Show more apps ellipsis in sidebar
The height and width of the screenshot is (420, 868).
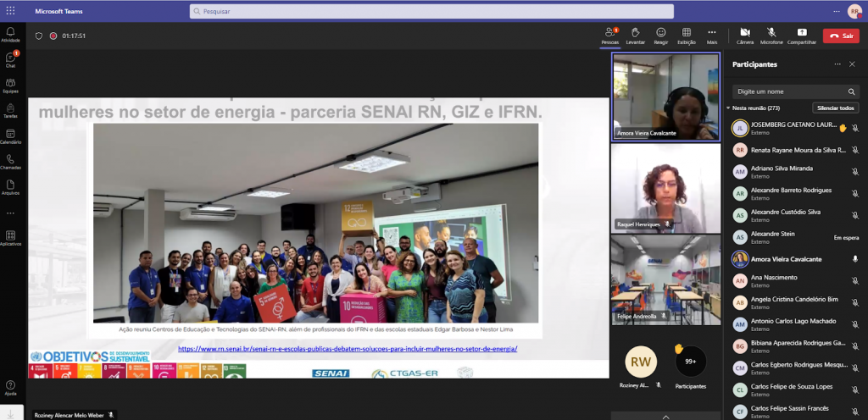pos(10,213)
